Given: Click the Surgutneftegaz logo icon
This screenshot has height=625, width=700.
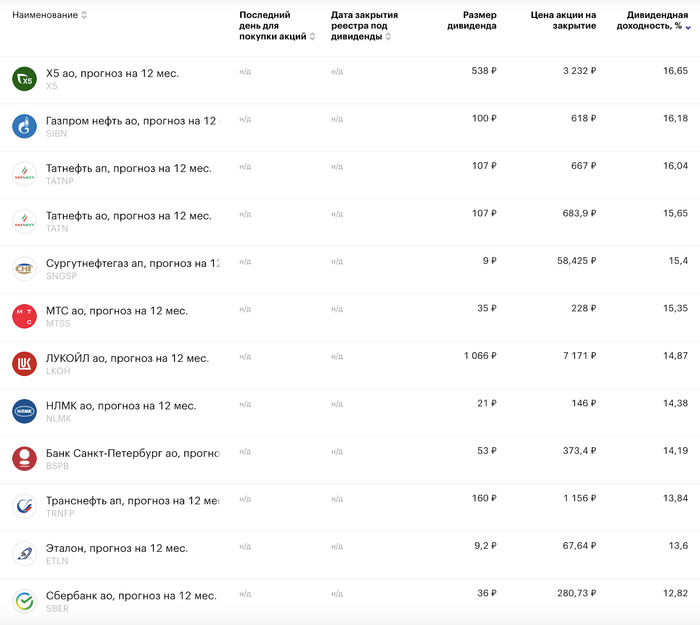Looking at the screenshot, I should coord(24,268).
